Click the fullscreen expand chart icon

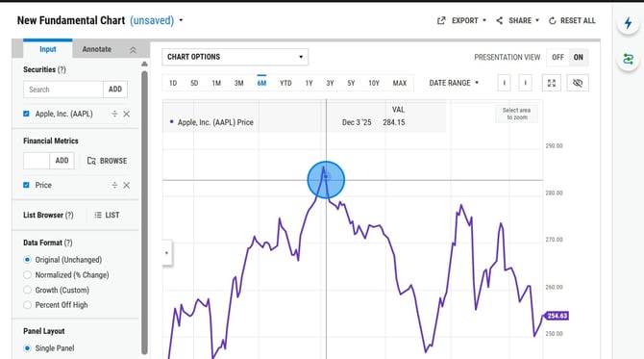(552, 83)
